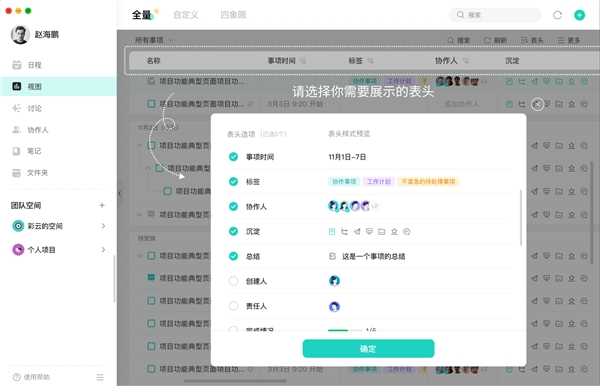Click the top search field
This screenshot has width=600, height=386.
pyautogui.click(x=495, y=15)
